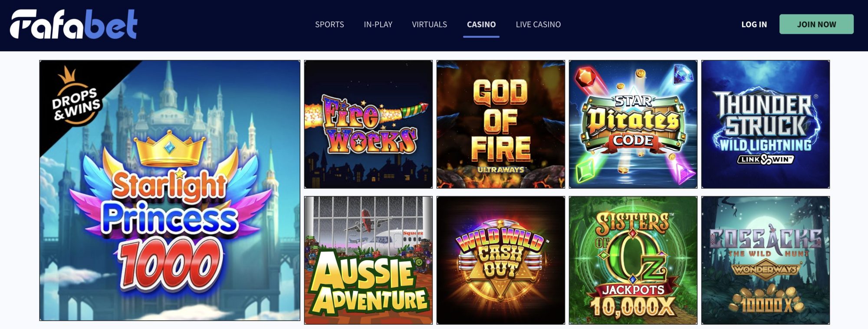Click the Fafabet logo
868x329 pixels.
[74, 24]
